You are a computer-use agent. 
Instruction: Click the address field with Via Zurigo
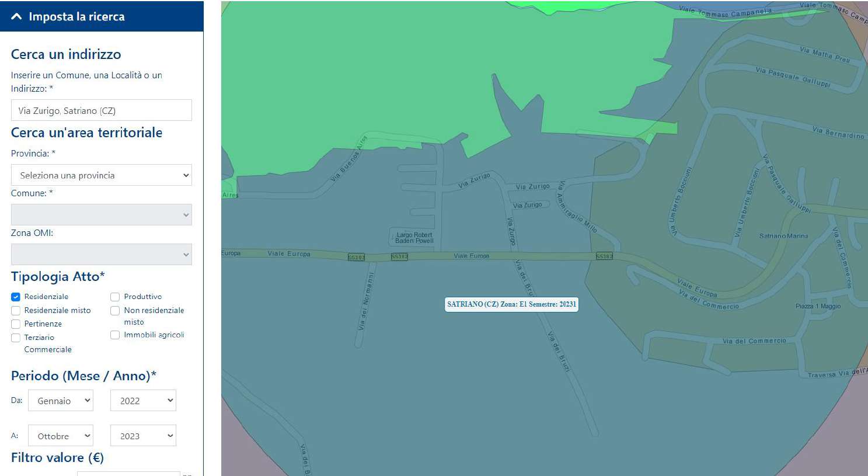tap(102, 110)
